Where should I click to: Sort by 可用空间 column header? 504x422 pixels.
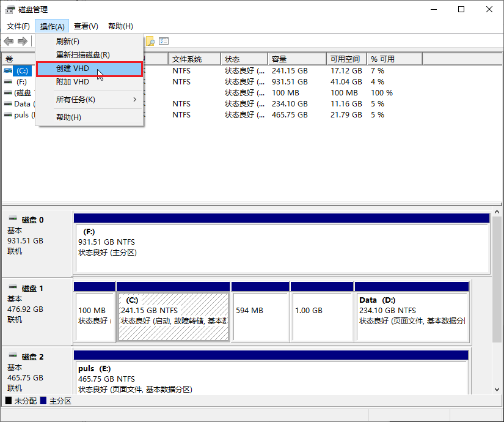pos(345,59)
